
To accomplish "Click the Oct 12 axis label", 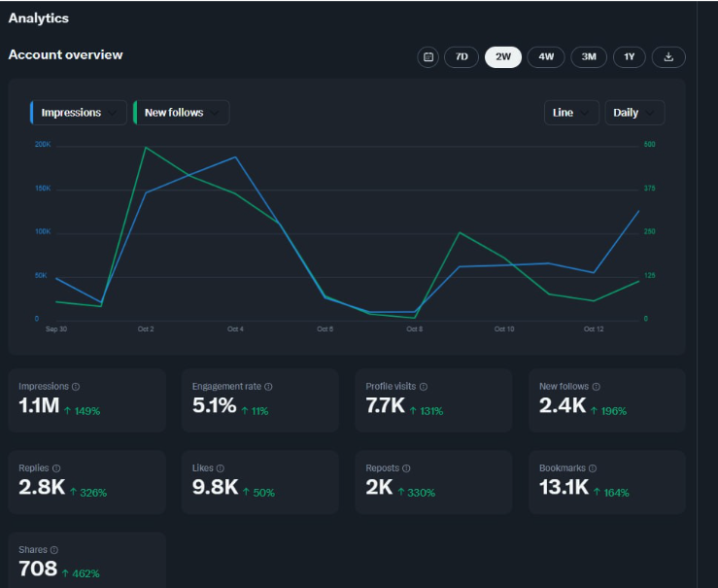I will pyautogui.click(x=594, y=329).
